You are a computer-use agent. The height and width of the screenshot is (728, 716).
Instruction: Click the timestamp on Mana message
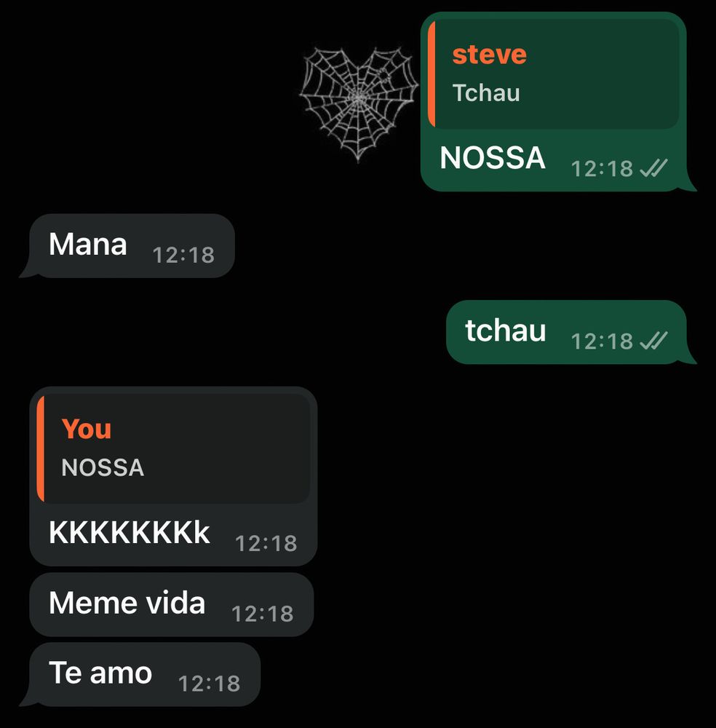[x=183, y=255]
